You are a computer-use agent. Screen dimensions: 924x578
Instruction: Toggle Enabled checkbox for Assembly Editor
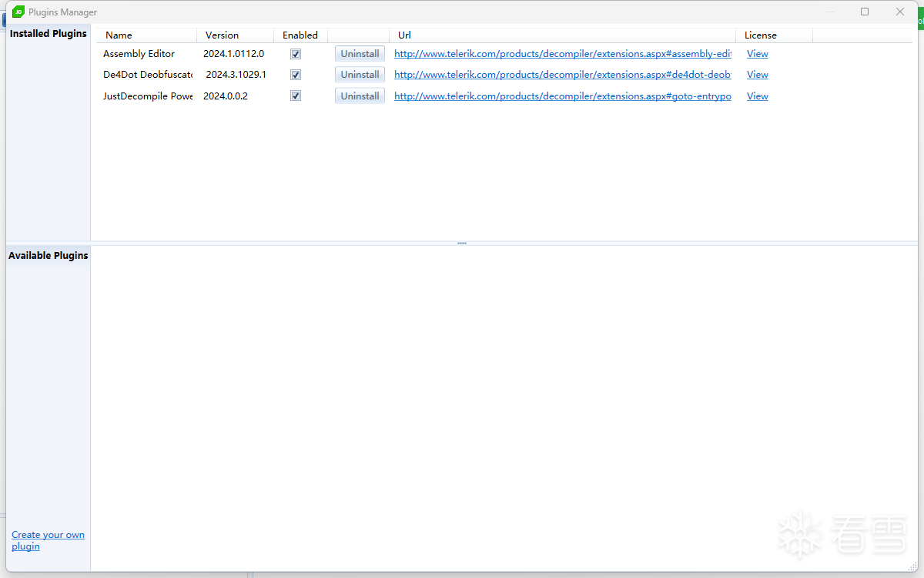(x=296, y=54)
